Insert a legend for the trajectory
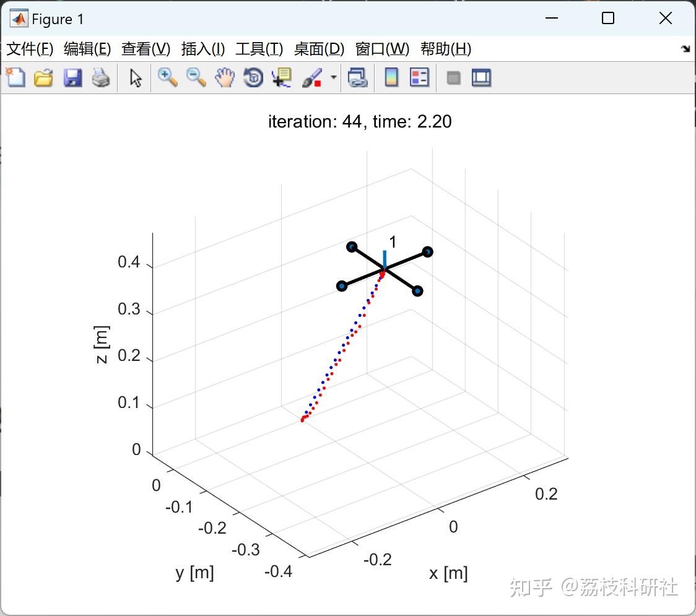 [x=420, y=77]
